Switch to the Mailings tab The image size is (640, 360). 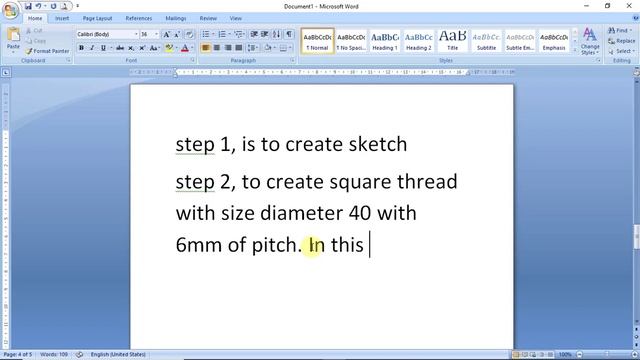[x=176, y=18]
